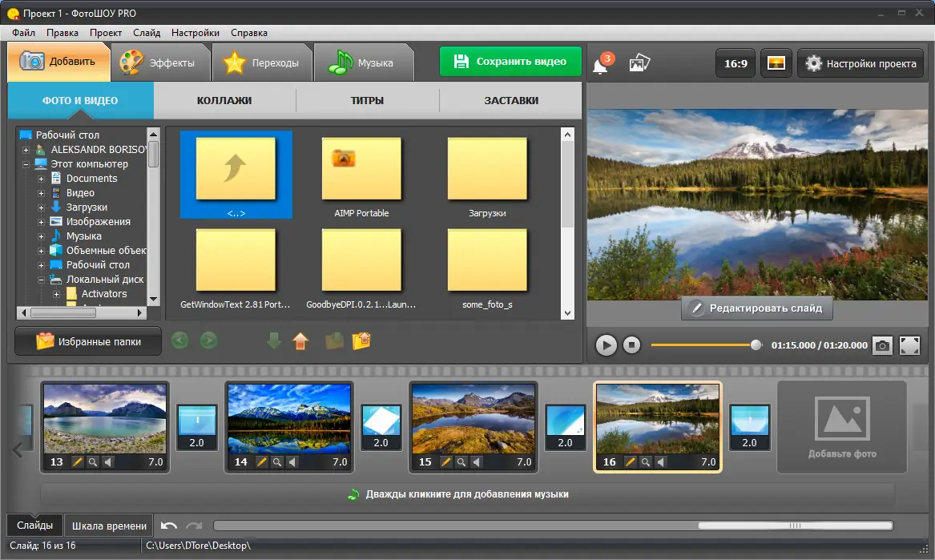Click Сохранить видео button

point(510,62)
